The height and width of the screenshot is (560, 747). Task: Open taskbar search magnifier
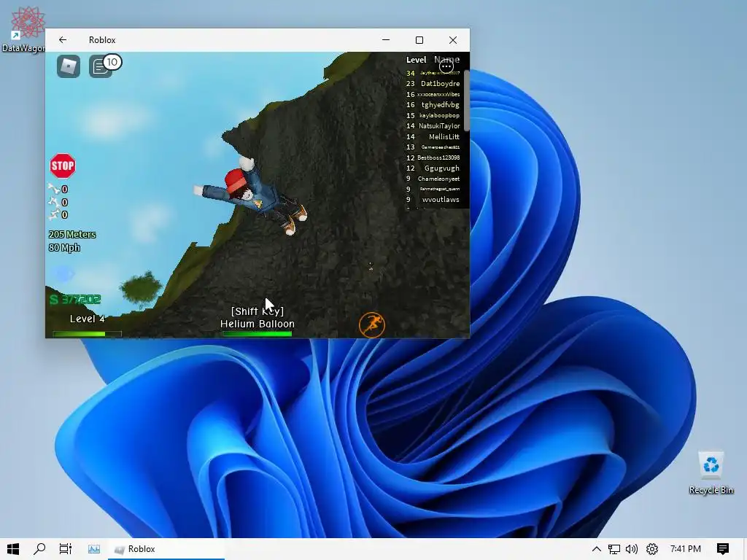click(39, 549)
